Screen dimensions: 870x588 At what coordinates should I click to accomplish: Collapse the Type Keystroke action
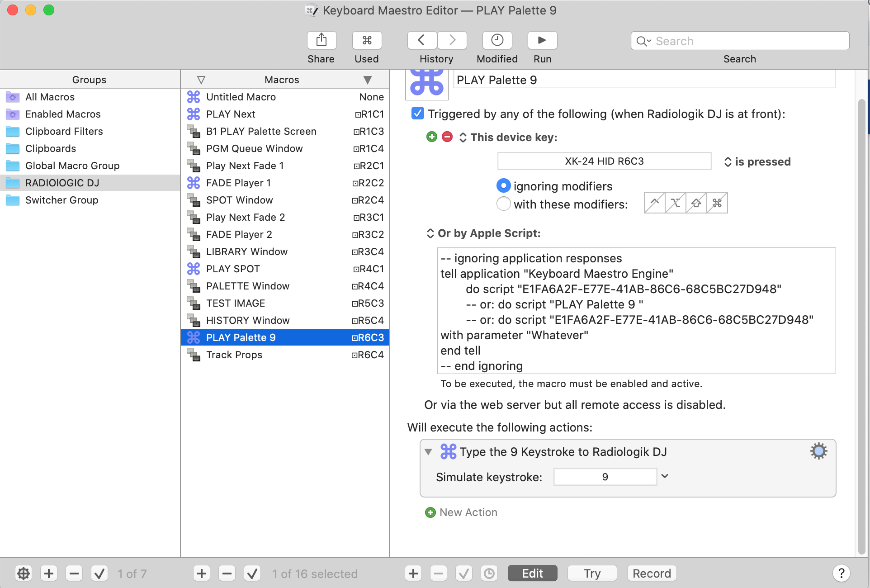click(x=428, y=452)
